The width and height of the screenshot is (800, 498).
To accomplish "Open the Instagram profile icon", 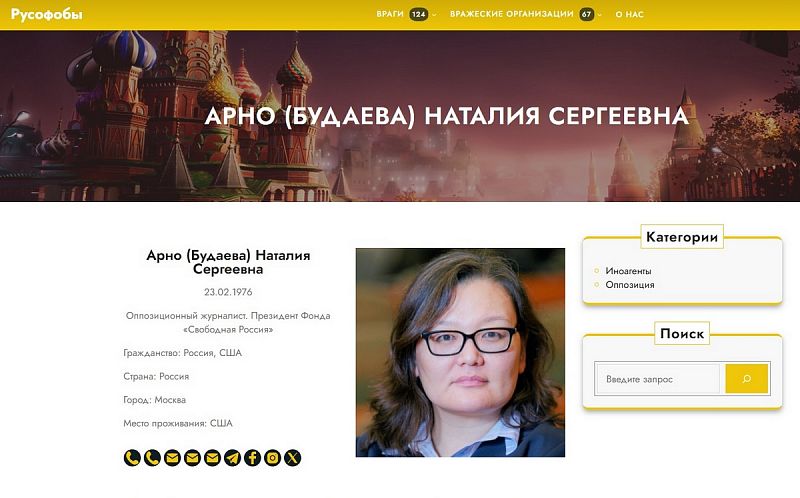I will 272,458.
